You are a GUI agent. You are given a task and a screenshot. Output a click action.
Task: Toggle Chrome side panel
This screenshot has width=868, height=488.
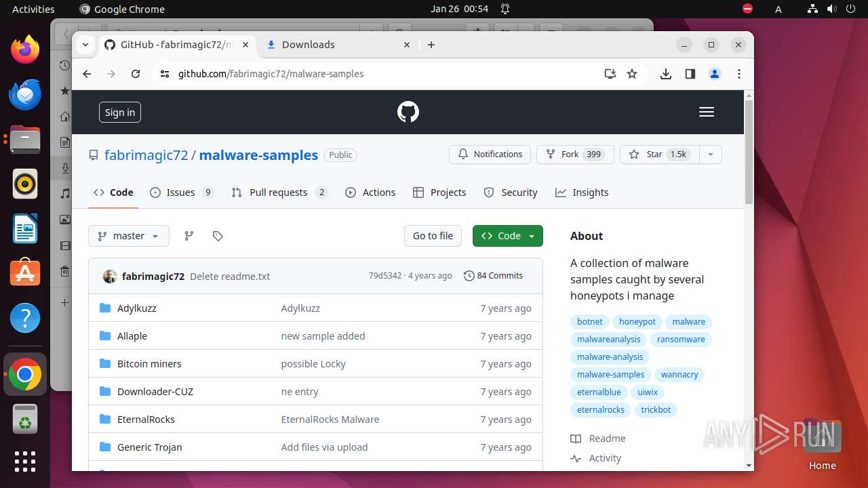[690, 74]
